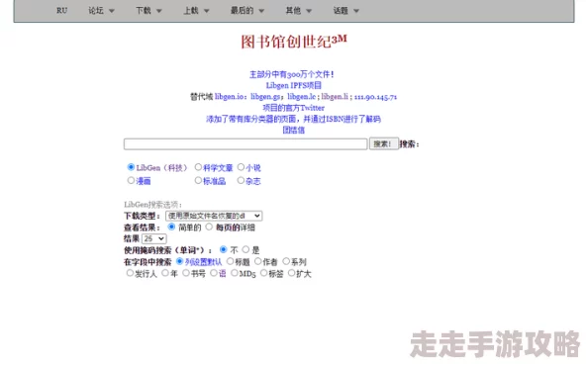
Task: Select the 标签 field radio button
Action: (x=263, y=273)
